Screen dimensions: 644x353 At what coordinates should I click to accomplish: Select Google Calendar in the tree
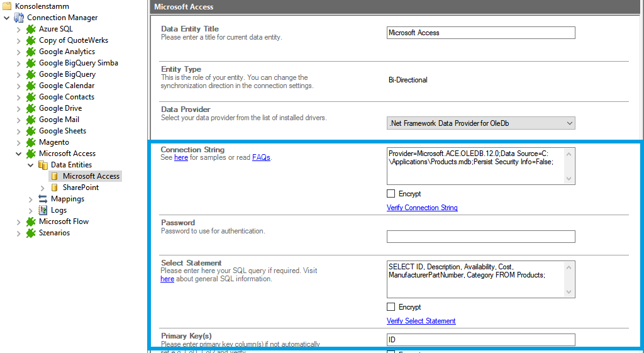67,86
